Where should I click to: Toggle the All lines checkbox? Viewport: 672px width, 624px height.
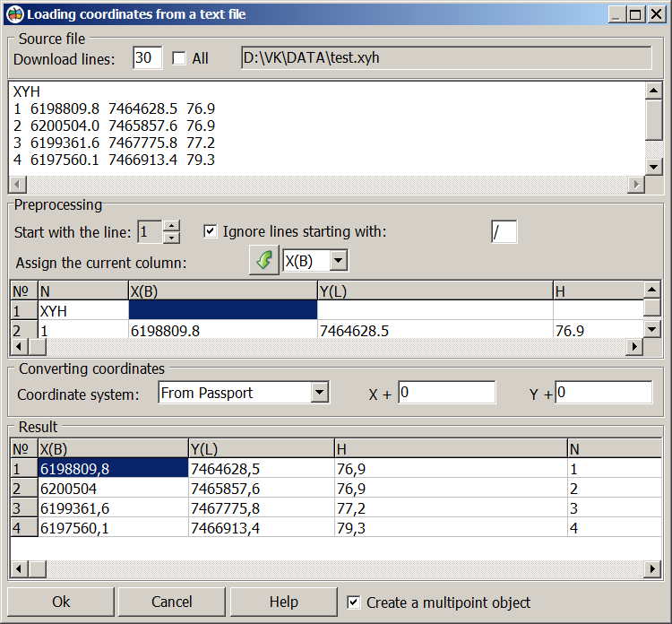(179, 58)
